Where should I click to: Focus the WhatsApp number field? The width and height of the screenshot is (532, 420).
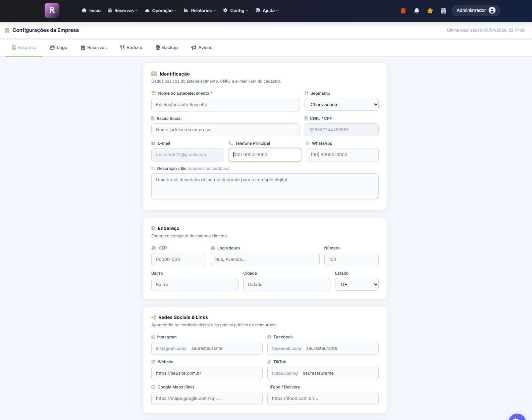(342, 155)
